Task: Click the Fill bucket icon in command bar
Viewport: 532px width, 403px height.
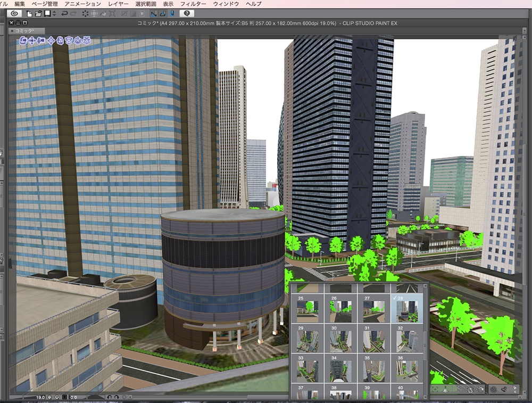Action: [103, 14]
